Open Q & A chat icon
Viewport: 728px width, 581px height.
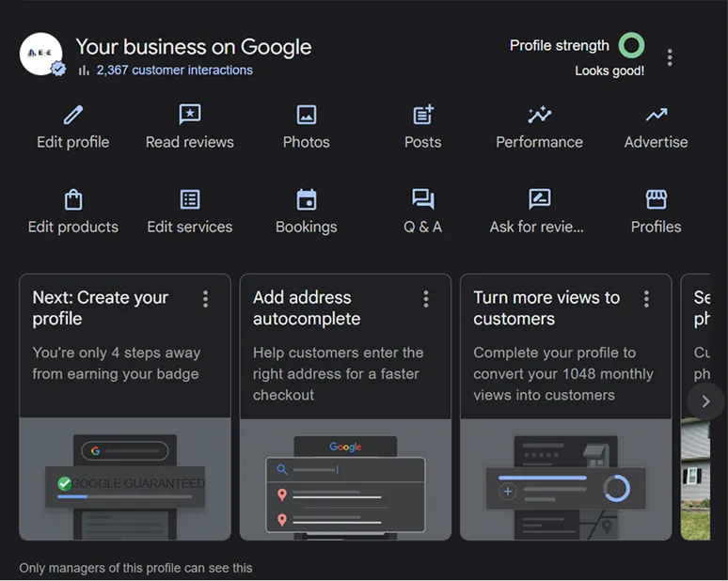[x=423, y=199]
